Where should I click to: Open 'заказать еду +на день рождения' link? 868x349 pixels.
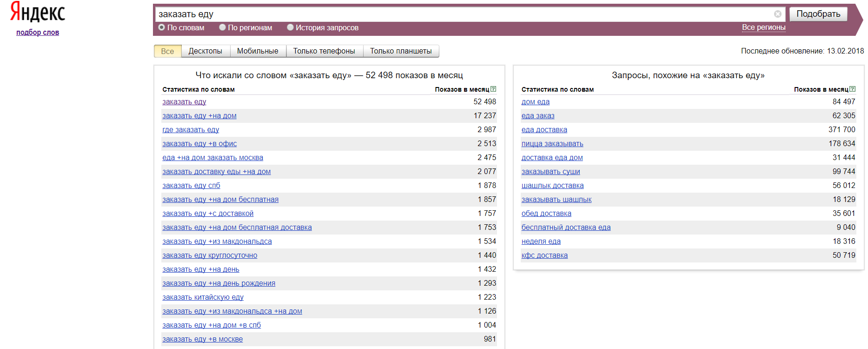tap(219, 283)
